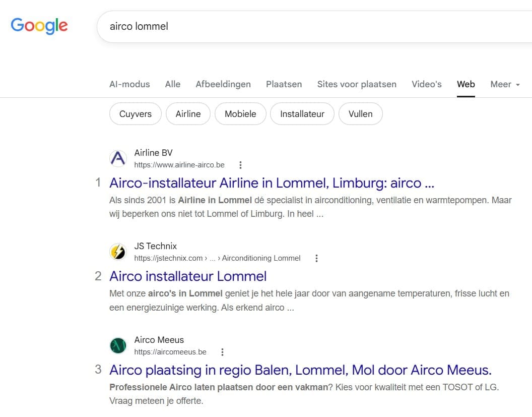532x417 pixels.
Task: Click the Cuyvers filter chip
Action: click(136, 114)
